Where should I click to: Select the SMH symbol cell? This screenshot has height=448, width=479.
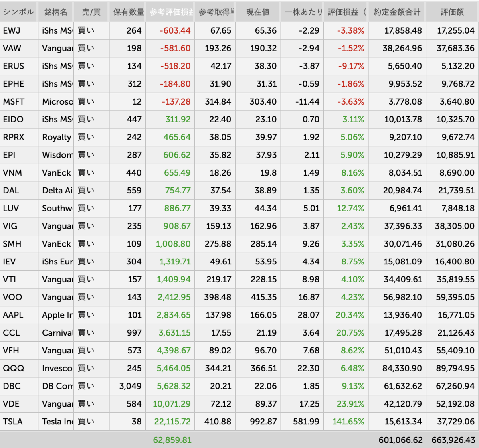(19, 244)
